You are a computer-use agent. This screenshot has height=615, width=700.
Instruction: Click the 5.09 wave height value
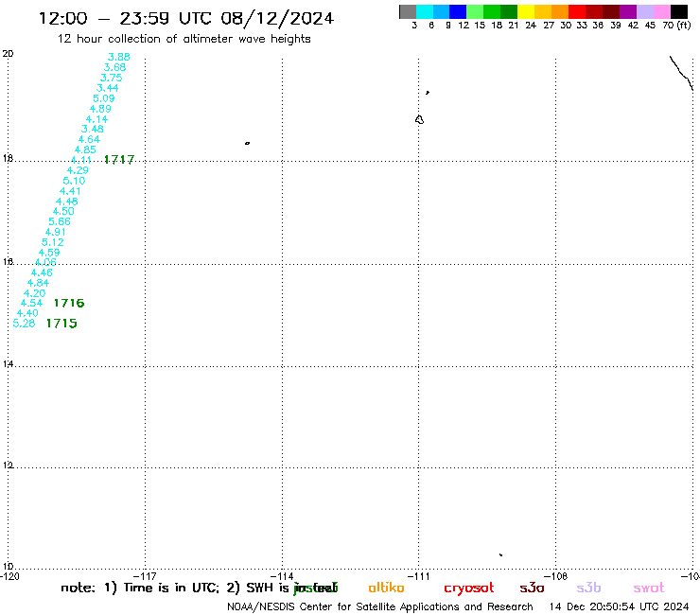[103, 98]
